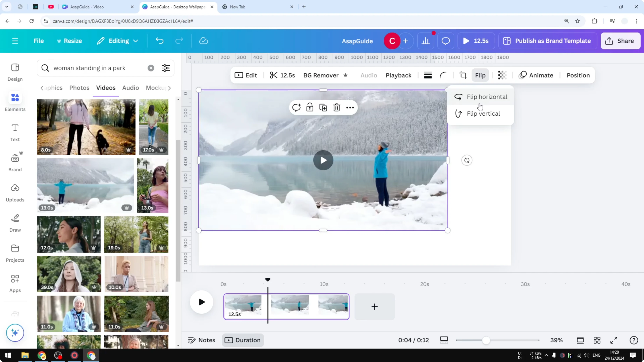The width and height of the screenshot is (644, 362).
Task: Toggle grid view of pages
Action: pyautogui.click(x=597, y=340)
